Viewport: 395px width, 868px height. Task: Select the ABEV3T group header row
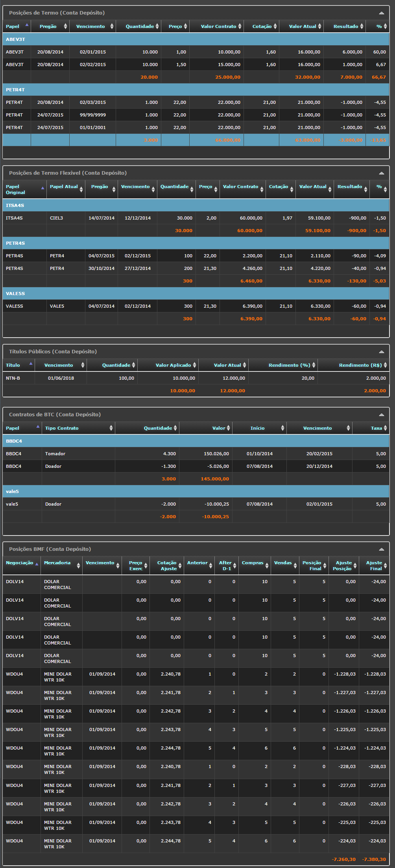click(196, 39)
